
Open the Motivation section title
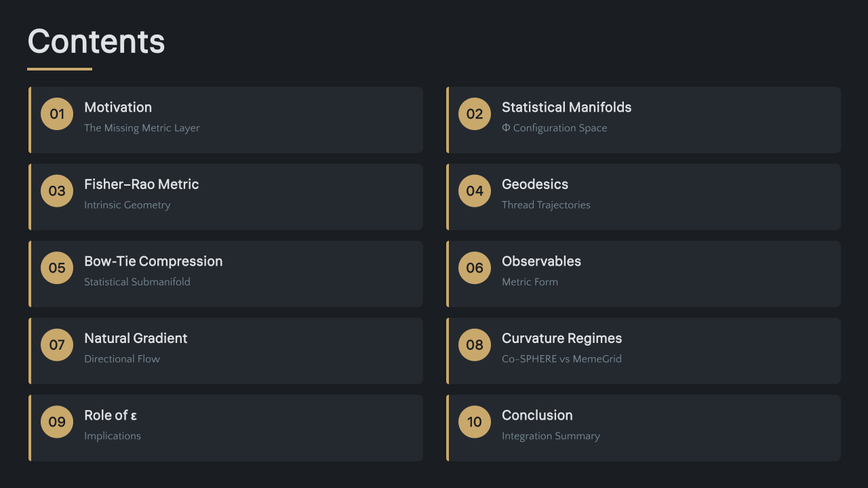[118, 107]
